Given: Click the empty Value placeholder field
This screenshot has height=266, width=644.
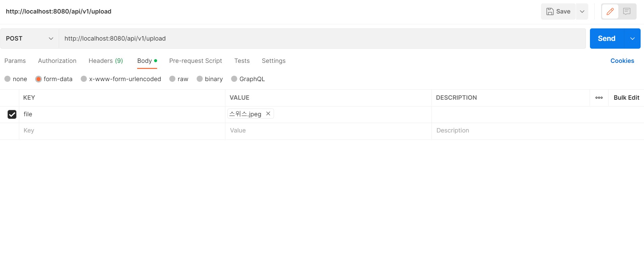Looking at the screenshot, I should pos(328,131).
